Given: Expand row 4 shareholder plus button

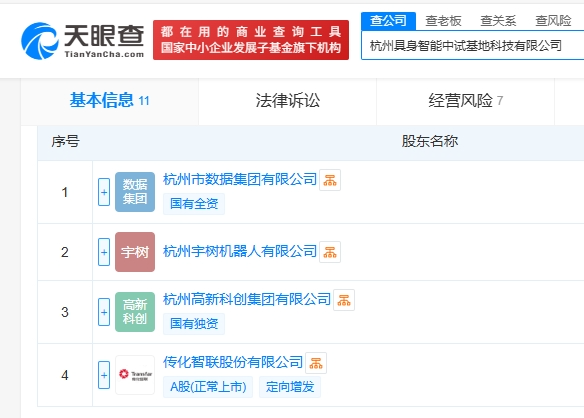Looking at the screenshot, I should [x=104, y=375].
